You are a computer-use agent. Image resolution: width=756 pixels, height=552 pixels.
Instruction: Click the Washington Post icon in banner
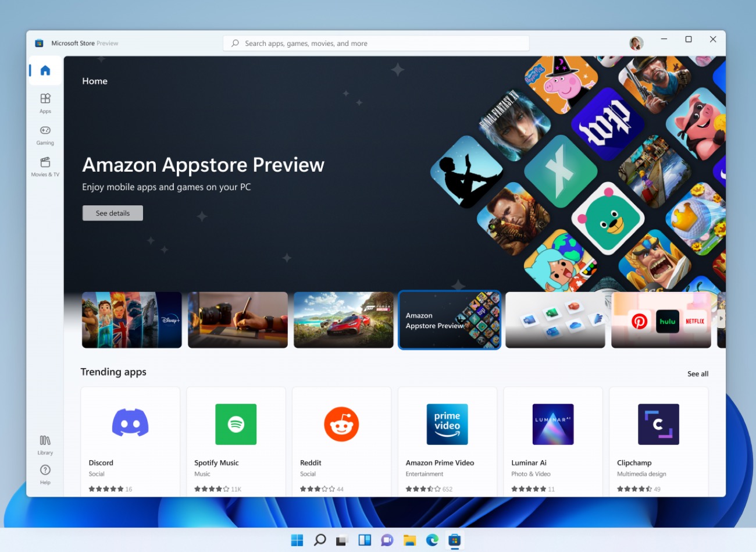click(608, 124)
